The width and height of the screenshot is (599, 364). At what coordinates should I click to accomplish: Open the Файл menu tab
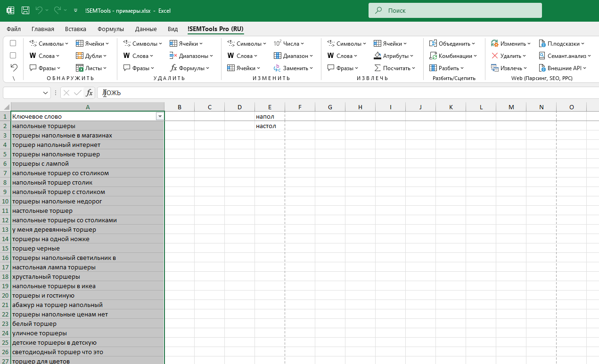click(14, 29)
